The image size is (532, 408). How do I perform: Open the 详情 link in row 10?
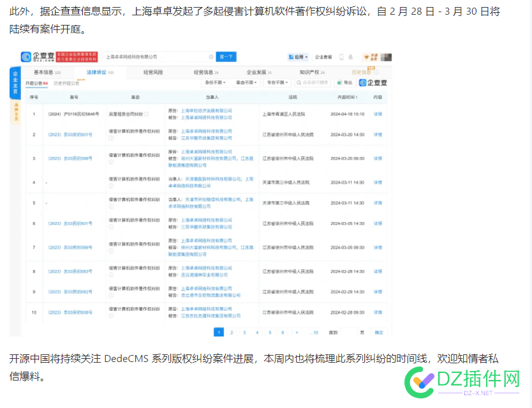(x=378, y=312)
